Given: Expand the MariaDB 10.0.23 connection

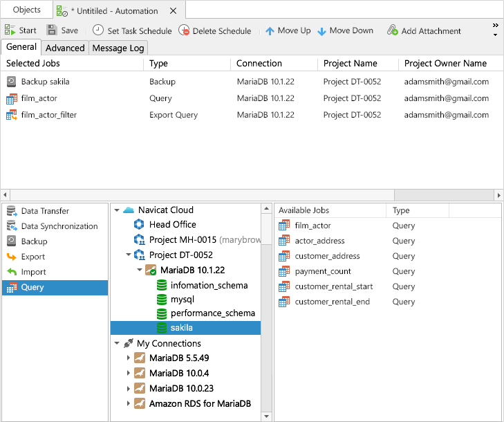Looking at the screenshot, I should tap(129, 388).
